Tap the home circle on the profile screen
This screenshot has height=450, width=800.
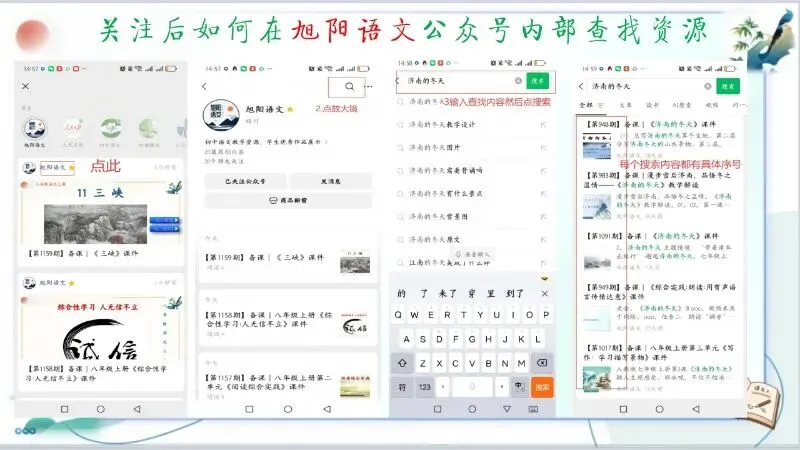coord(288,409)
